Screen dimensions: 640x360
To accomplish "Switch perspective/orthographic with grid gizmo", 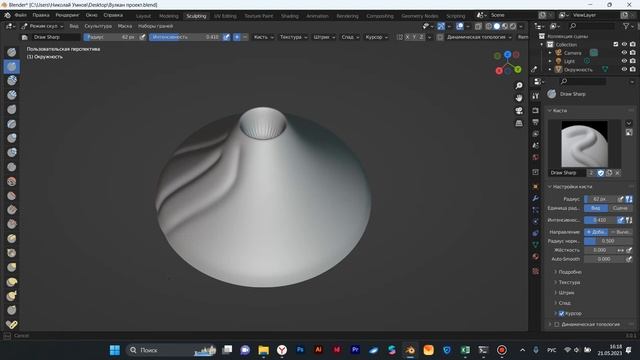I will 519,123.
